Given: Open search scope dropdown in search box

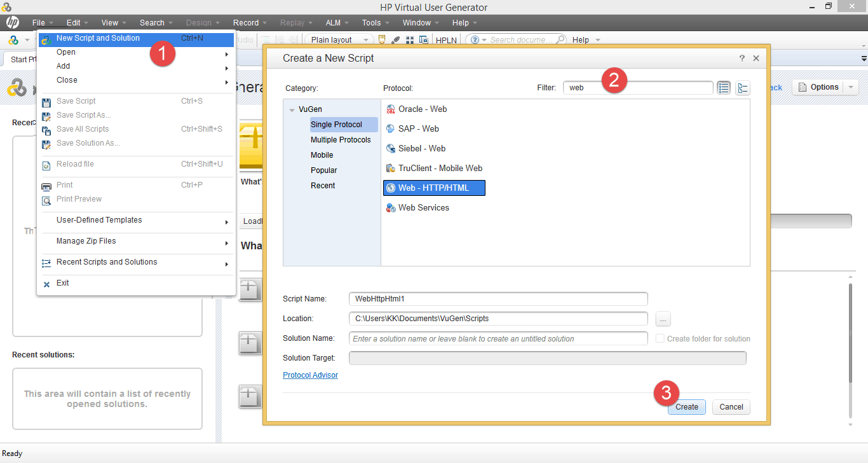Looking at the screenshot, I should pyautogui.click(x=484, y=40).
